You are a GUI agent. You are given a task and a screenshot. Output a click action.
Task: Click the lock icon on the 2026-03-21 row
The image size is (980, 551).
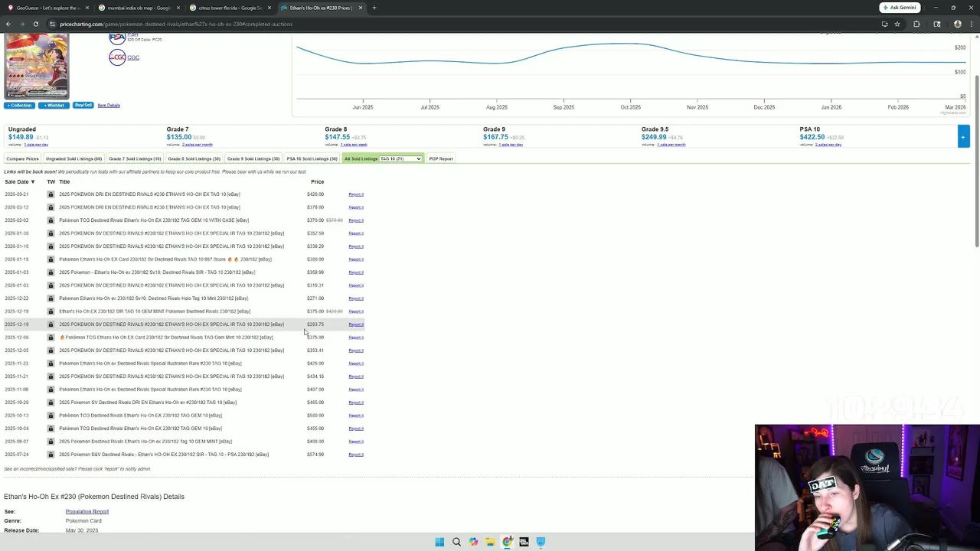click(x=51, y=194)
